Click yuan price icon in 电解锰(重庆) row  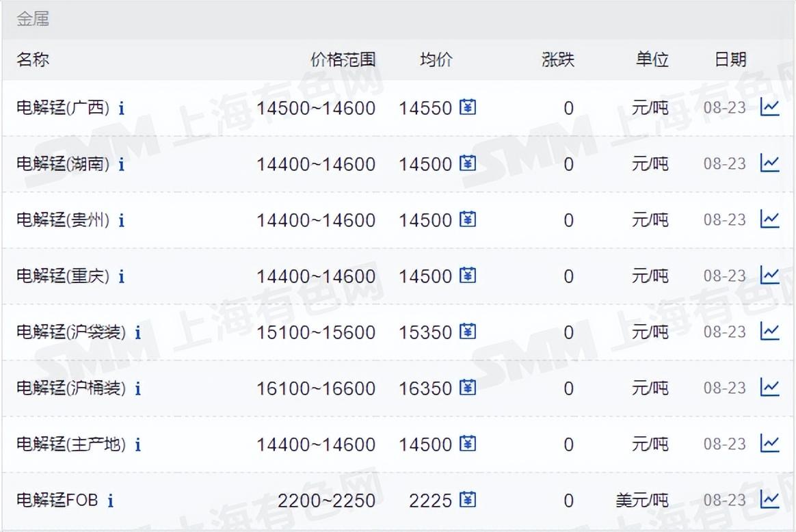pos(468,276)
